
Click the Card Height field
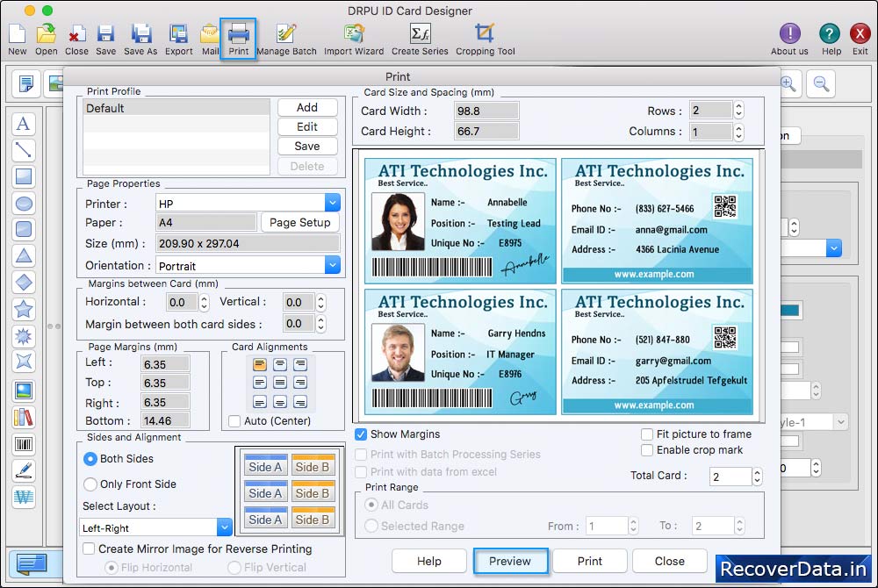[486, 131]
